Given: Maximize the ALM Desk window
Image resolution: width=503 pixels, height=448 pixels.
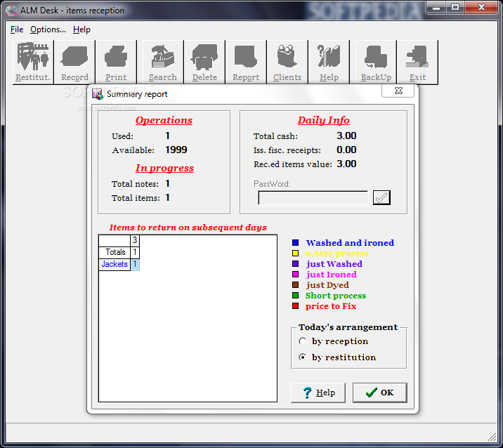Looking at the screenshot, I should pyautogui.click(x=455, y=7).
